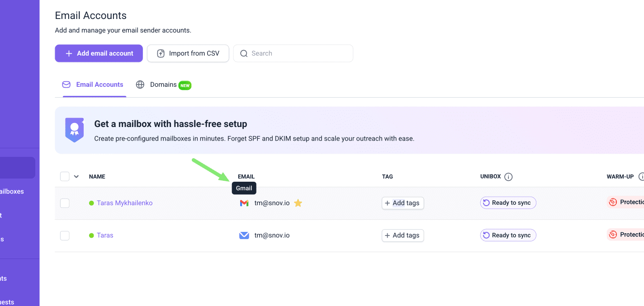This screenshot has height=306, width=644.
Task: Click the Protection shield icon for Taras Mykhailenko
Action: pos(613,202)
